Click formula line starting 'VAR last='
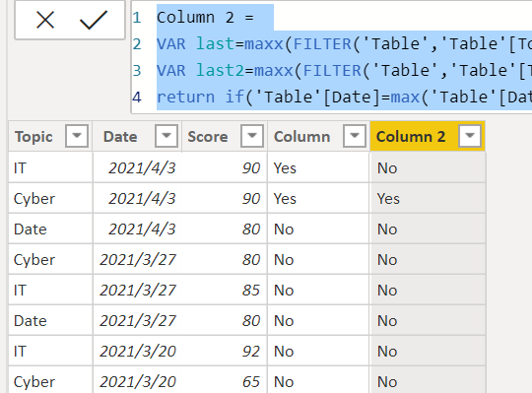532x393 pixels. 344,44
